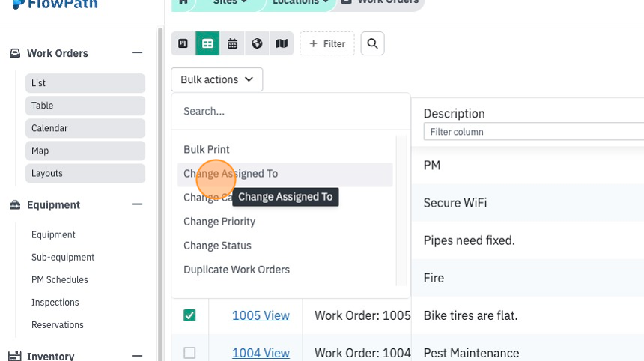The width and height of the screenshot is (644, 361).
Task: Open List under Work Orders
Action: (x=85, y=83)
